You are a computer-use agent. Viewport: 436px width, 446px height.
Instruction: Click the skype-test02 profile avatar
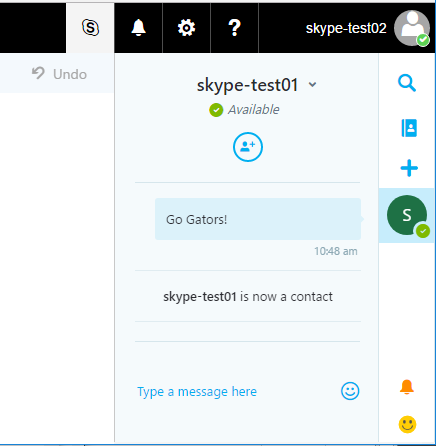click(412, 28)
